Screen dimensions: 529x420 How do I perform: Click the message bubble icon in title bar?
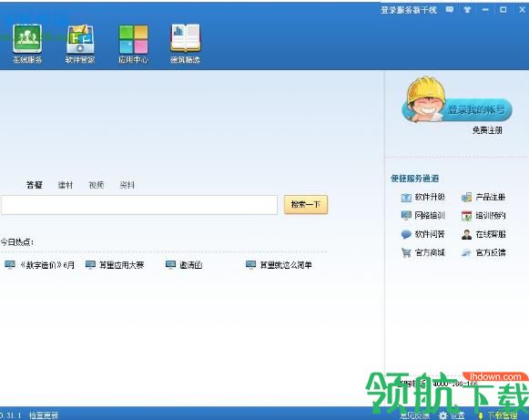click(450, 10)
